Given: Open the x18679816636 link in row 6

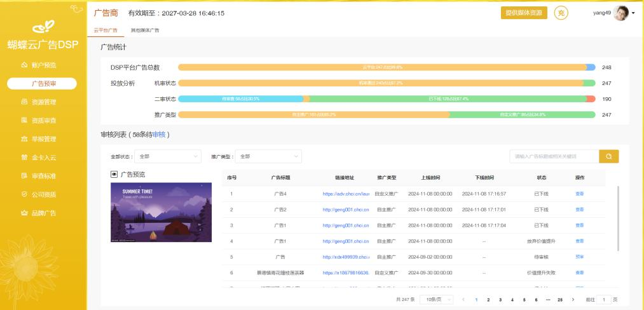Looking at the screenshot, I should [x=346, y=273].
